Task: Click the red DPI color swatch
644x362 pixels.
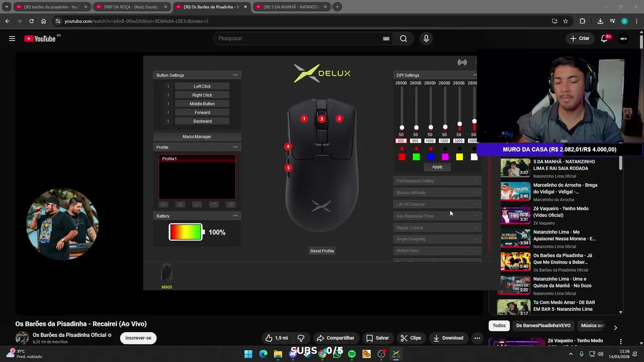Action: point(401,157)
